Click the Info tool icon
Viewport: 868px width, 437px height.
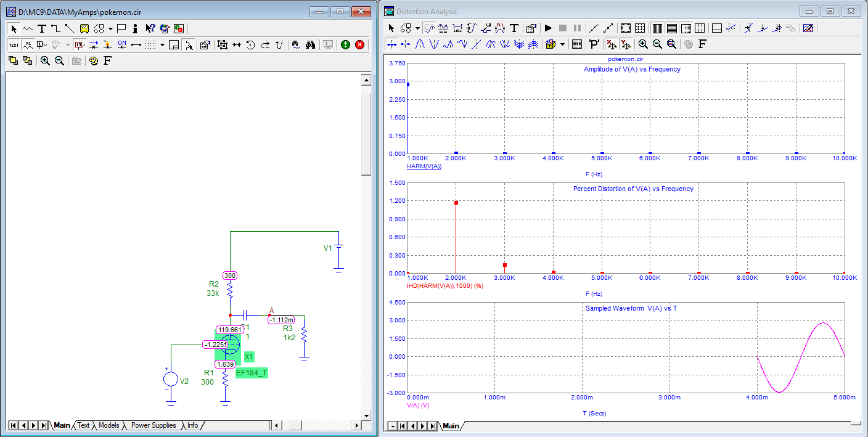pos(135,28)
